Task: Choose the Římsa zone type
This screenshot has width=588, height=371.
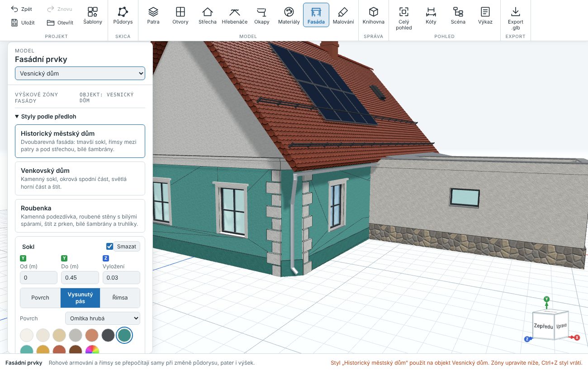Action: pyautogui.click(x=120, y=298)
